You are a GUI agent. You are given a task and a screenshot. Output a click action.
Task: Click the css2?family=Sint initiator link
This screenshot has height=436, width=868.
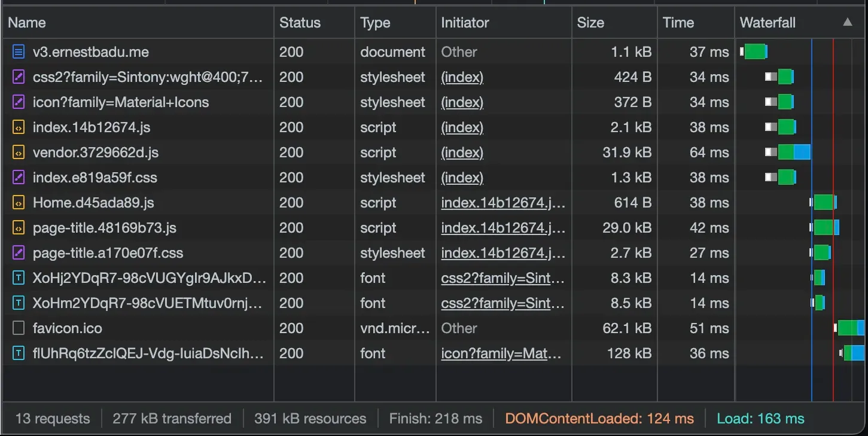pos(502,278)
